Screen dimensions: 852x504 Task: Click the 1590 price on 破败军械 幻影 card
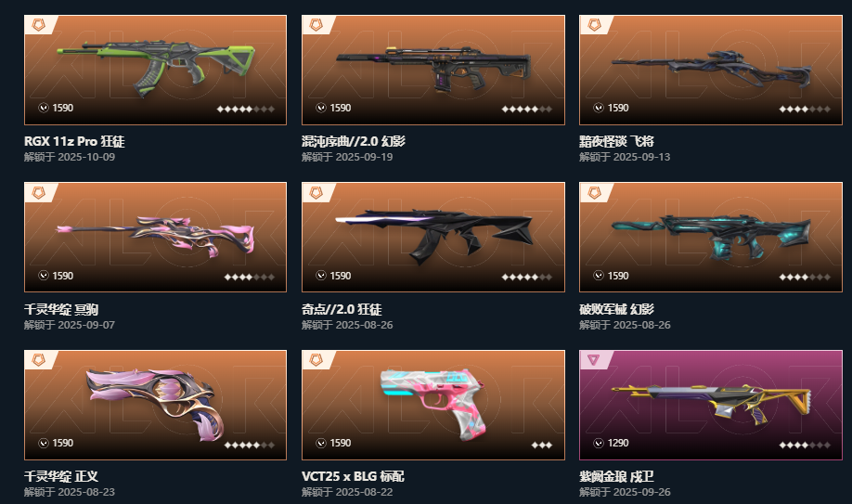coord(618,276)
